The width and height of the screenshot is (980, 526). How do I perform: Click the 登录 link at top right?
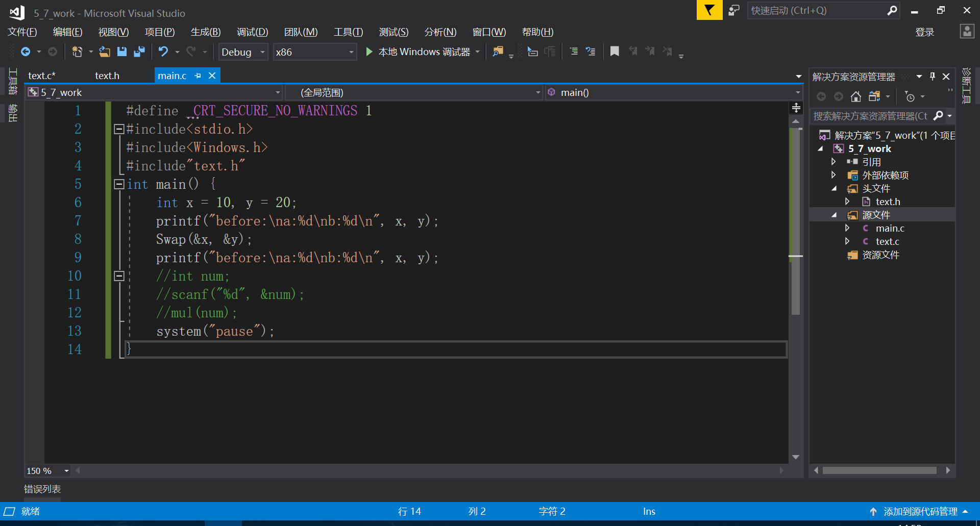point(924,32)
